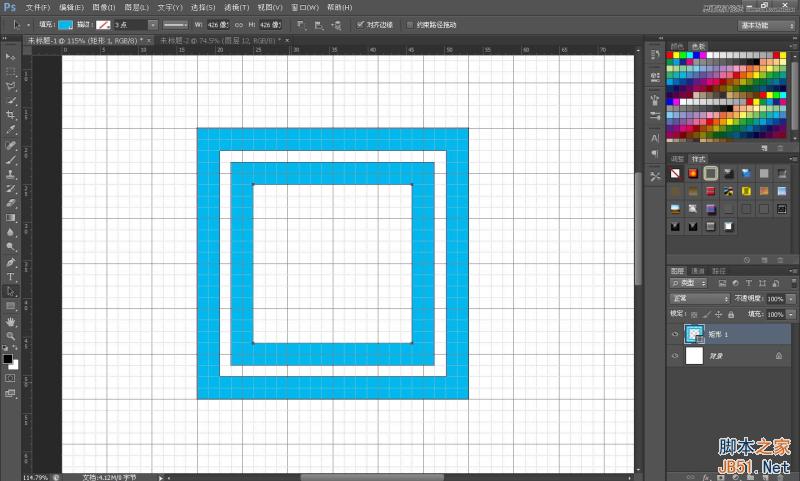Toggle Quick Mask mode icon
800x481 pixels.
click(10, 378)
